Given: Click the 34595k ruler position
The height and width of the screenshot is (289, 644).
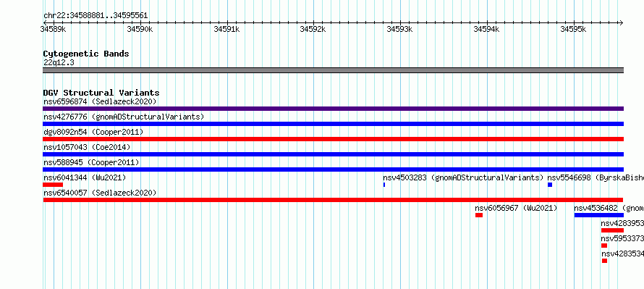Looking at the screenshot, I should 573,29.
